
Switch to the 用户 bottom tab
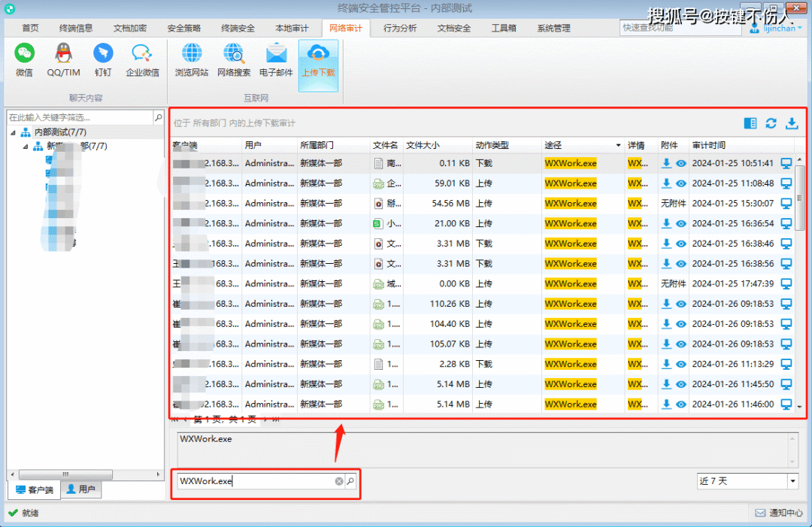[80, 489]
